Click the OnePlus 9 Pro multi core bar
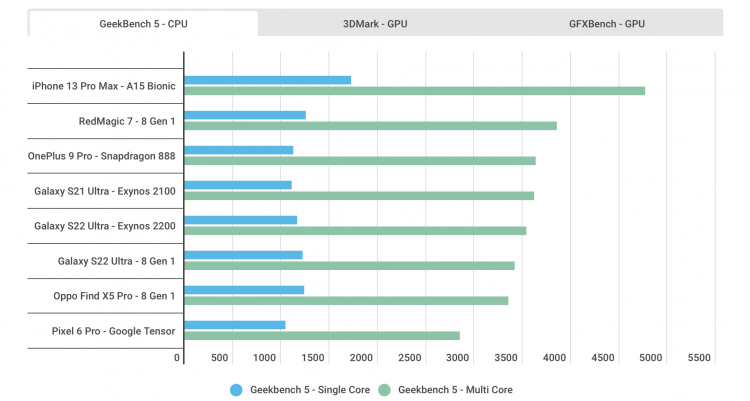 click(x=360, y=161)
